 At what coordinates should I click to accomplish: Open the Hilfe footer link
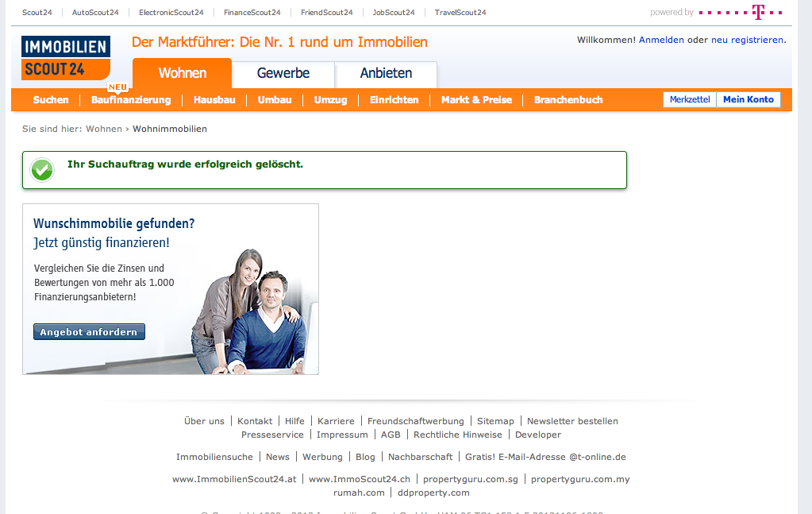tap(294, 421)
